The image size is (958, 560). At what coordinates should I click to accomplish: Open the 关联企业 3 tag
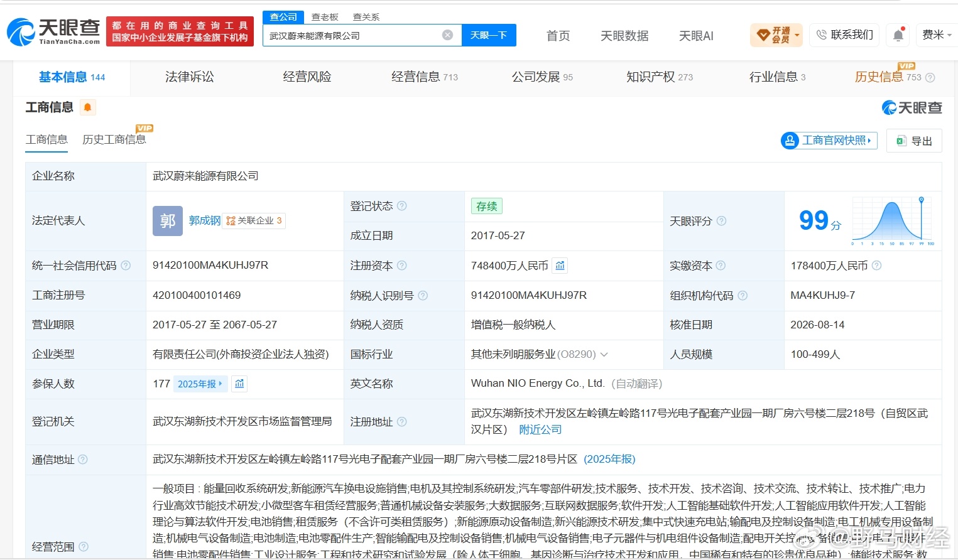pos(254,220)
